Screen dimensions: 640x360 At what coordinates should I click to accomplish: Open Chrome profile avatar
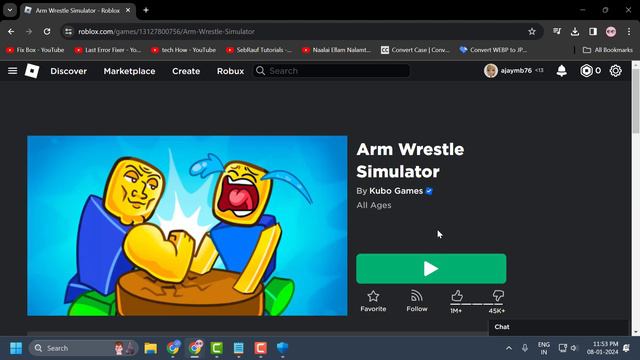611,31
